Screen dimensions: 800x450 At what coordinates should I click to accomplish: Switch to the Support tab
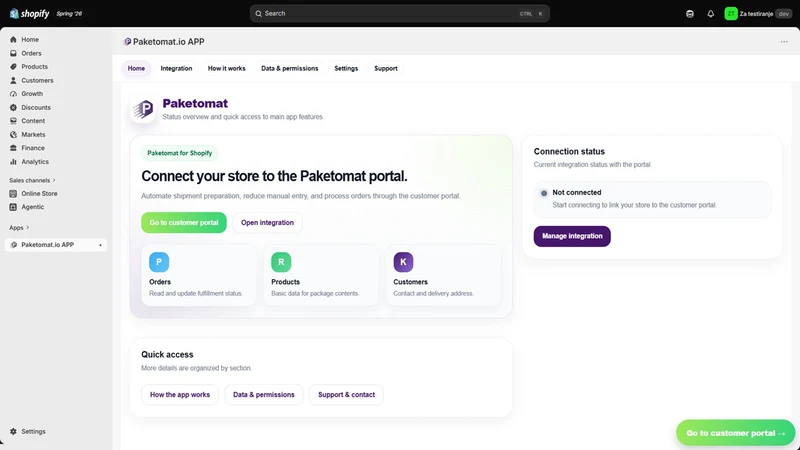[386, 68]
